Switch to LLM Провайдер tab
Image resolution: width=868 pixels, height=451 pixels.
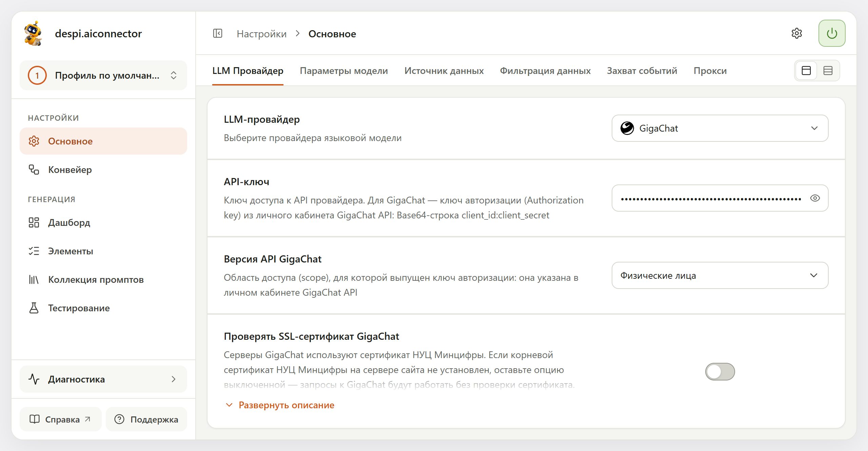248,71
